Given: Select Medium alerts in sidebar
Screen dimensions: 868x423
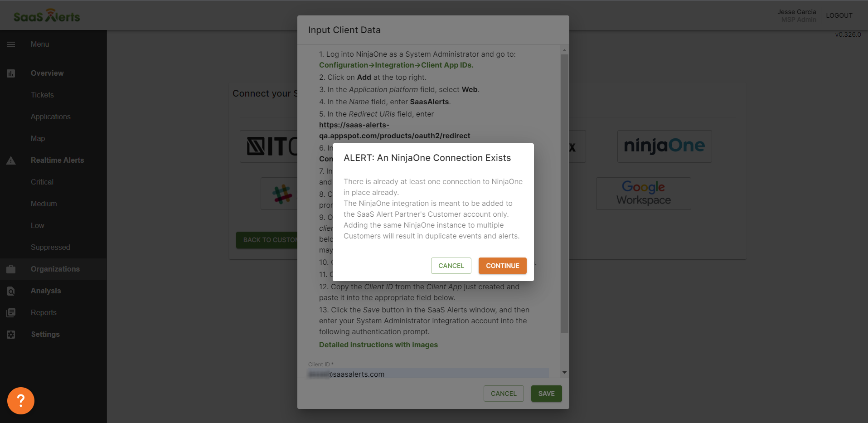Looking at the screenshot, I should pos(44,204).
